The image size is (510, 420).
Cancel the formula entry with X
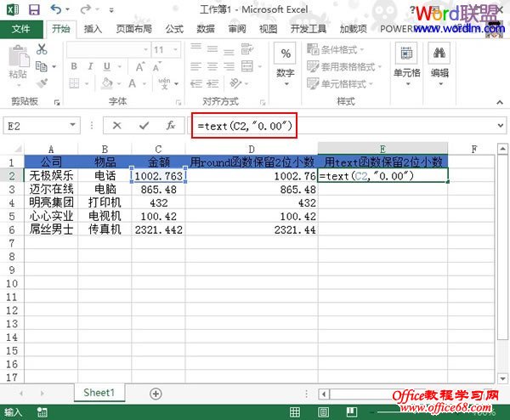point(116,125)
